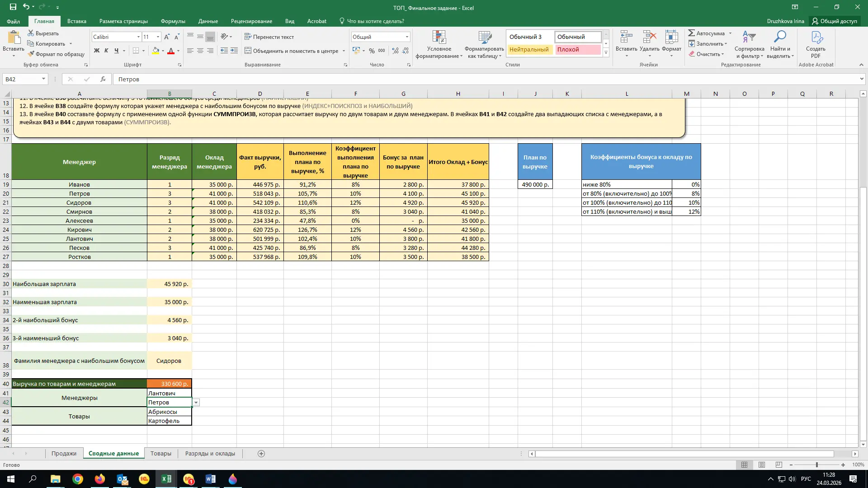Click Insert Function fx icon
868x488 pixels.
[x=103, y=79]
